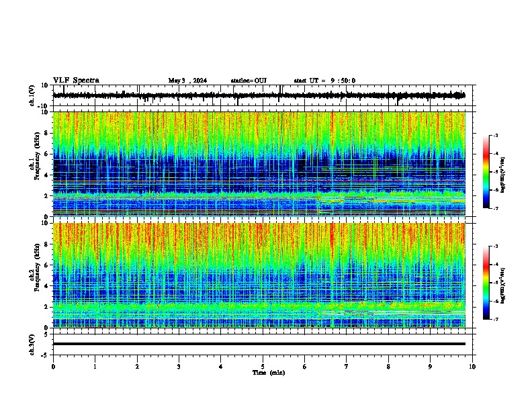Click the "VLF Spectra" title text
532x411 pixels.
pos(76,81)
